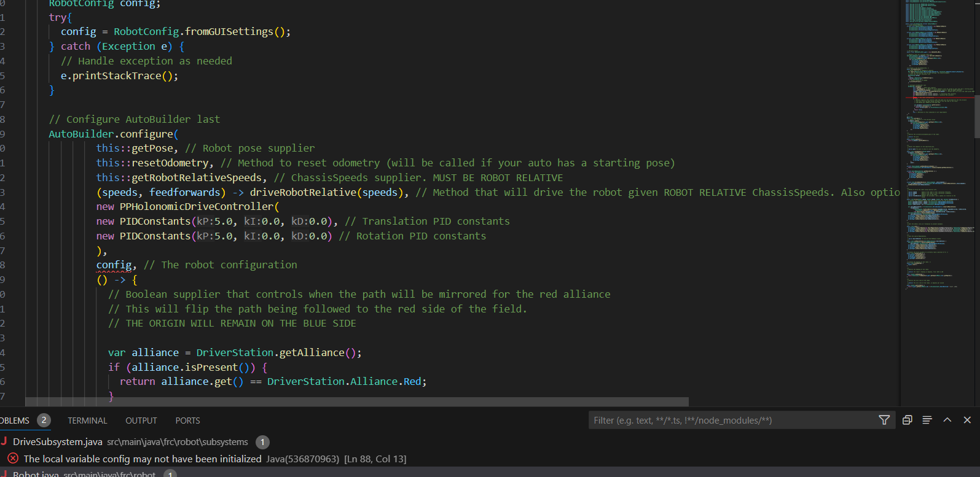Maximize the bottom panel with chevron
980x477 pixels.
947,420
